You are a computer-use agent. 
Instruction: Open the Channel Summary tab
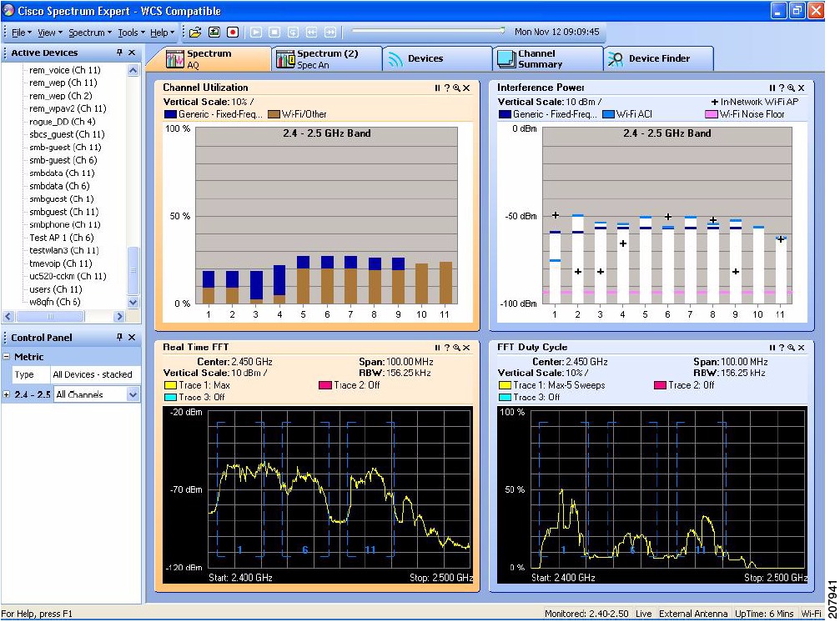click(547, 59)
